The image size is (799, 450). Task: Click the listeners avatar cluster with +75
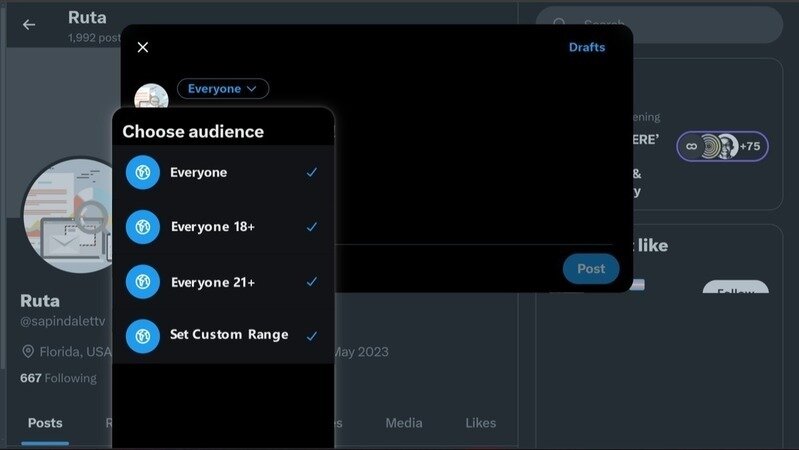tap(722, 146)
